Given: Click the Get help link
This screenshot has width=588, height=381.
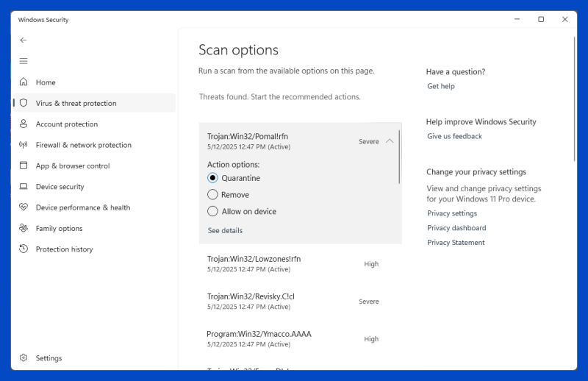Looking at the screenshot, I should point(440,86).
